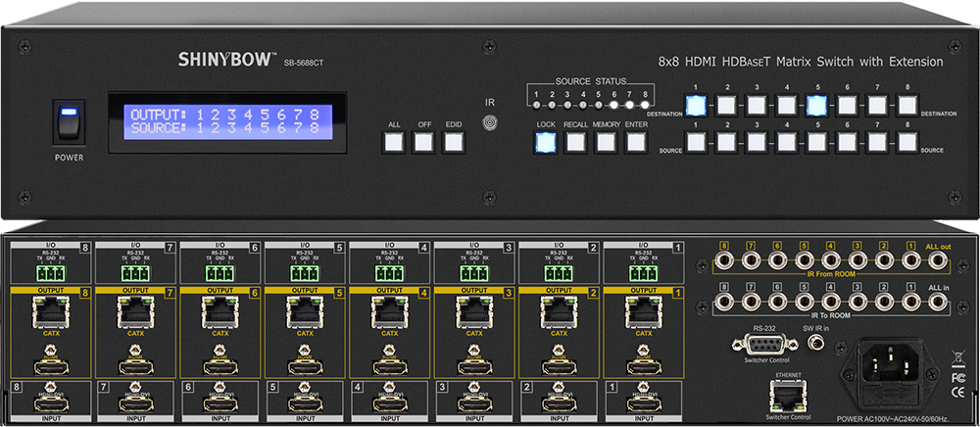Choose SOURCE button 4

[786, 142]
